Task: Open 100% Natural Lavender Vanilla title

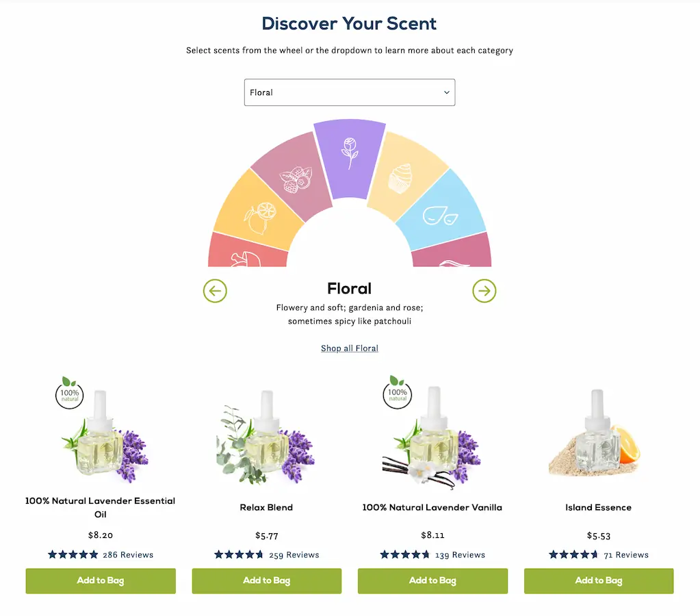Action: 432,508
